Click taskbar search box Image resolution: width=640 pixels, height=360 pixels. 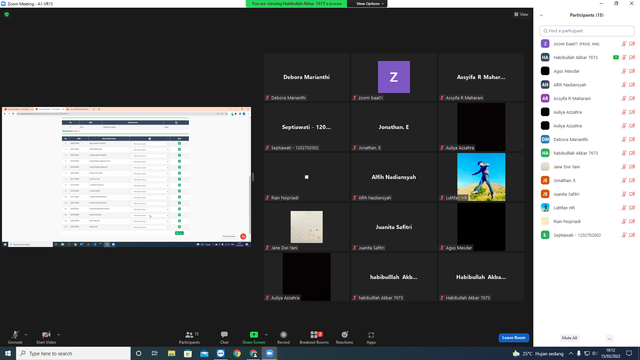(x=73, y=353)
